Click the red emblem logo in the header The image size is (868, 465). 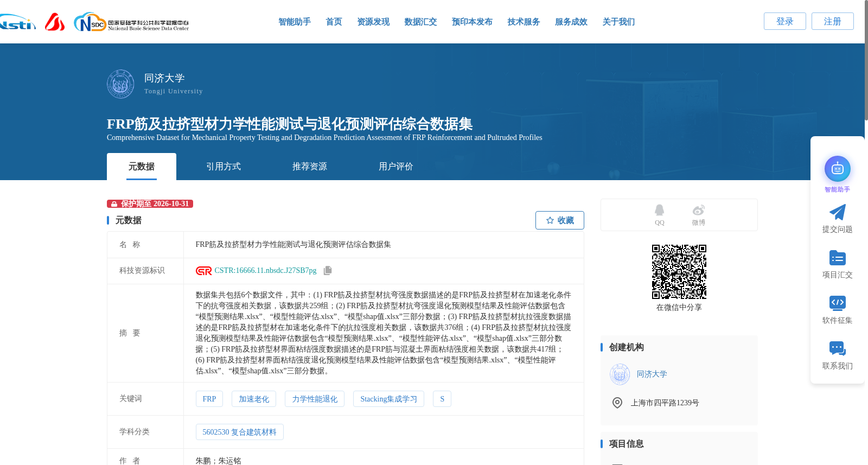[55, 22]
